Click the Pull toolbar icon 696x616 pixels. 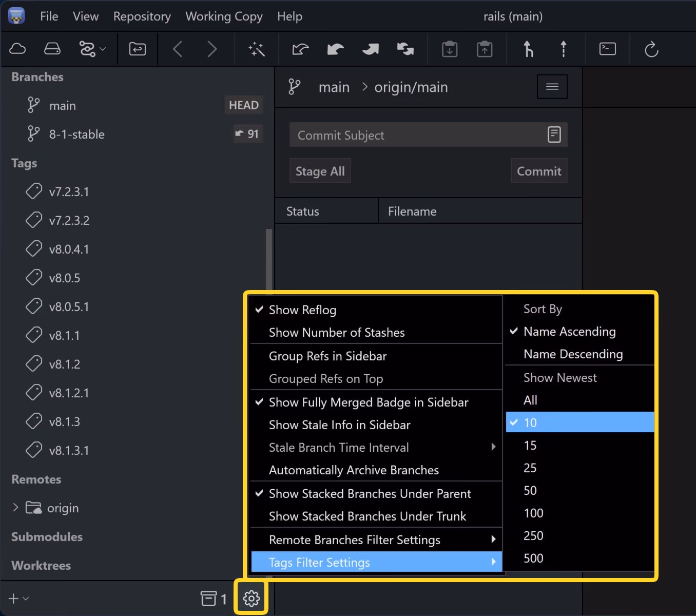[x=335, y=49]
